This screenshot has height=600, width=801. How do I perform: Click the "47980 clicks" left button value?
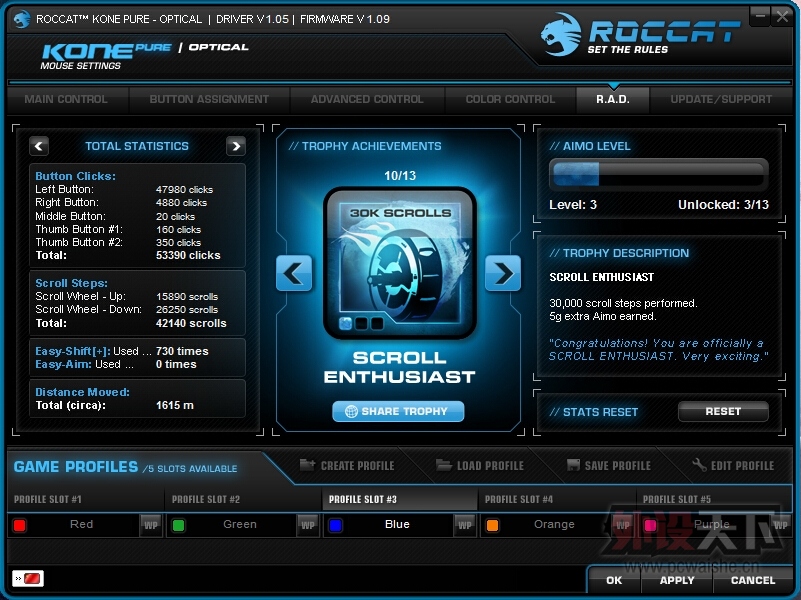[x=184, y=189]
